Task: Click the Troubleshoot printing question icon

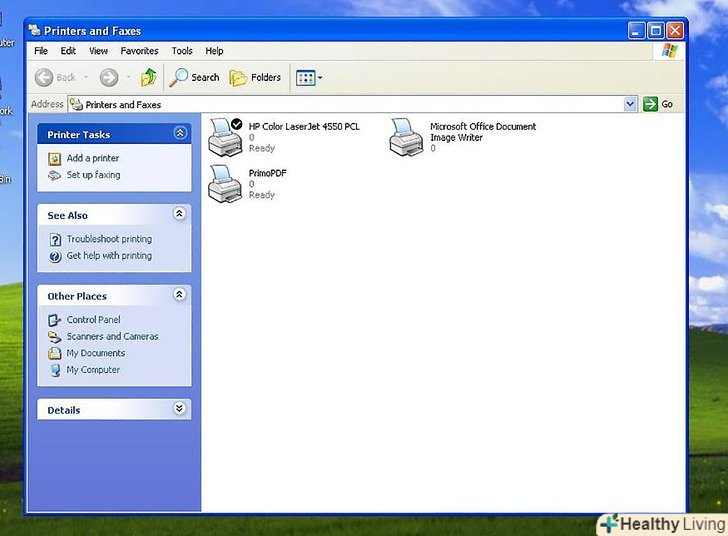Action: coord(55,240)
